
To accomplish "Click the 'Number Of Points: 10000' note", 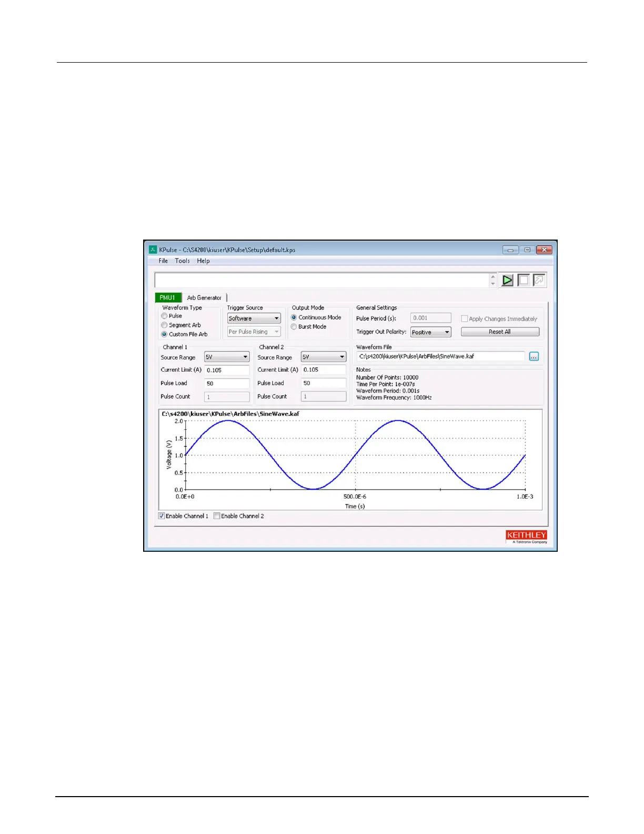I will [x=387, y=378].
